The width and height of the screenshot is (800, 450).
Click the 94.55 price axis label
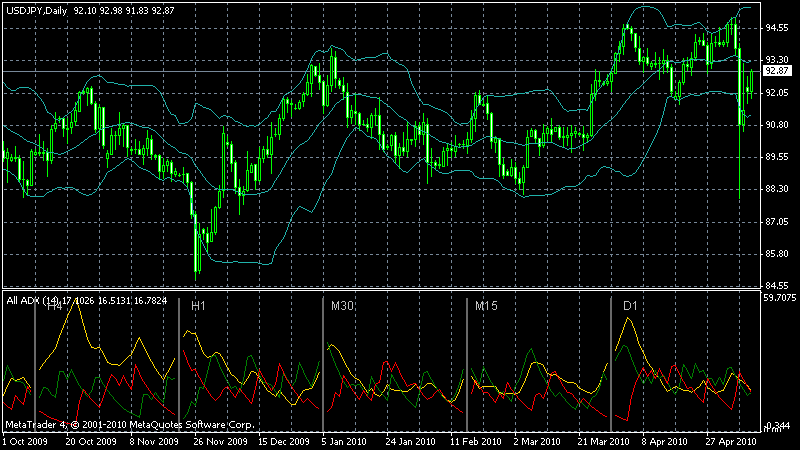tap(777, 28)
